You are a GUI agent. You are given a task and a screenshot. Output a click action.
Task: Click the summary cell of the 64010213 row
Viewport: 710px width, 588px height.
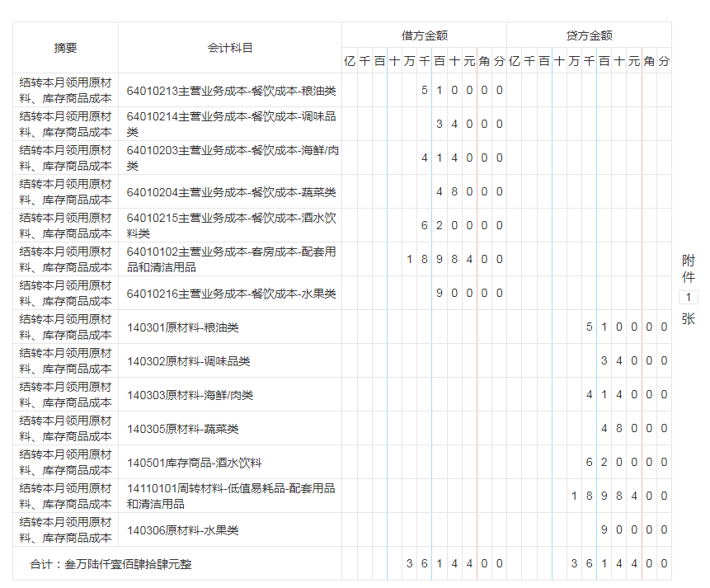[x=66, y=90]
